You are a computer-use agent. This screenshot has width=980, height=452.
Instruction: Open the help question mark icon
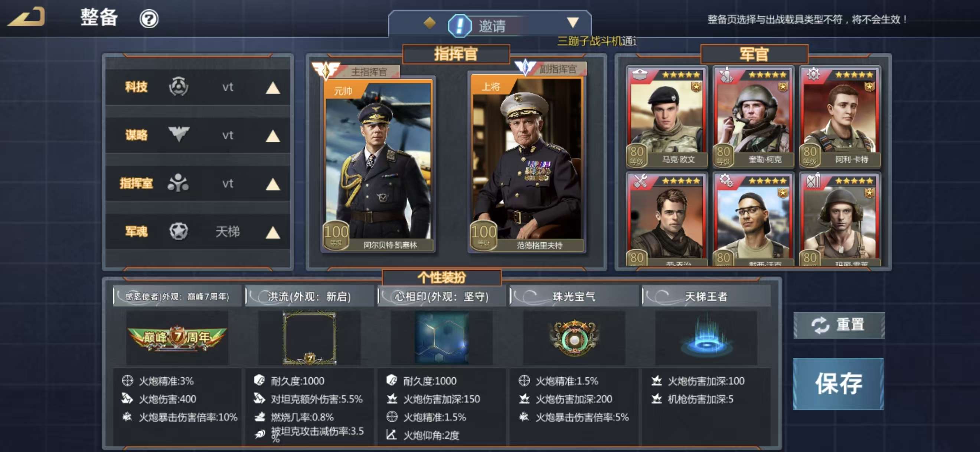[149, 19]
